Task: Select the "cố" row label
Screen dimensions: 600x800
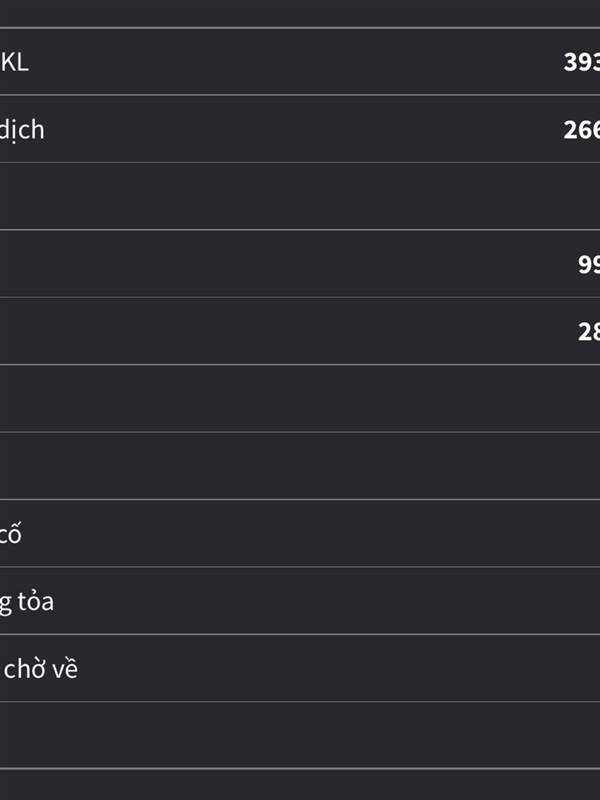Action: [11, 534]
